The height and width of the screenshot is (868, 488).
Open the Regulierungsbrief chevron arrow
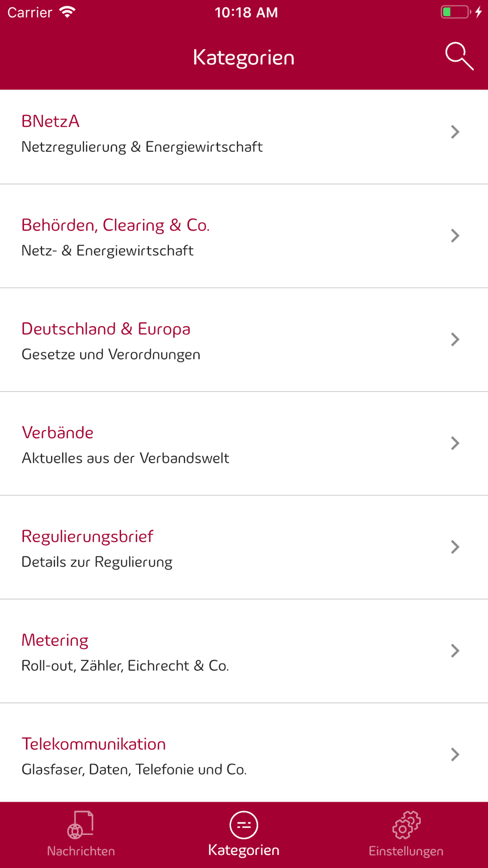455,547
